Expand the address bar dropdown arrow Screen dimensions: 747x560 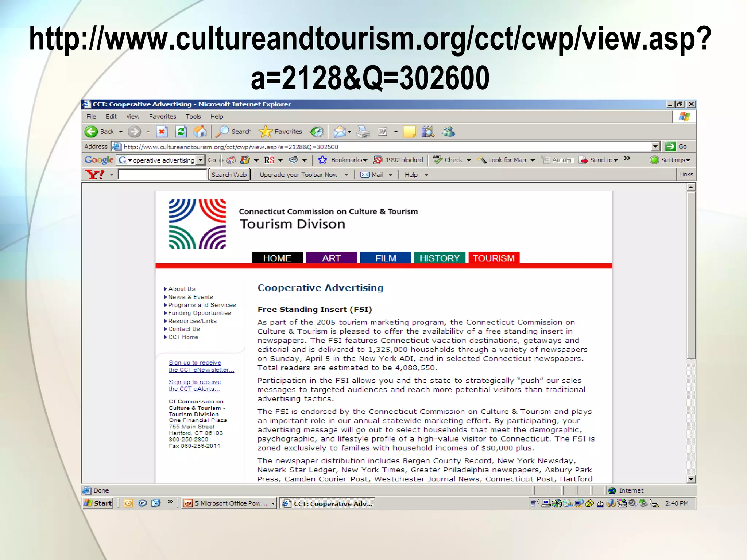pos(655,147)
